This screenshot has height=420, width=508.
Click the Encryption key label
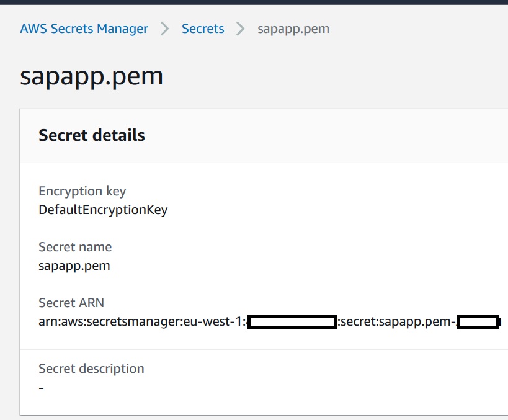click(x=82, y=191)
